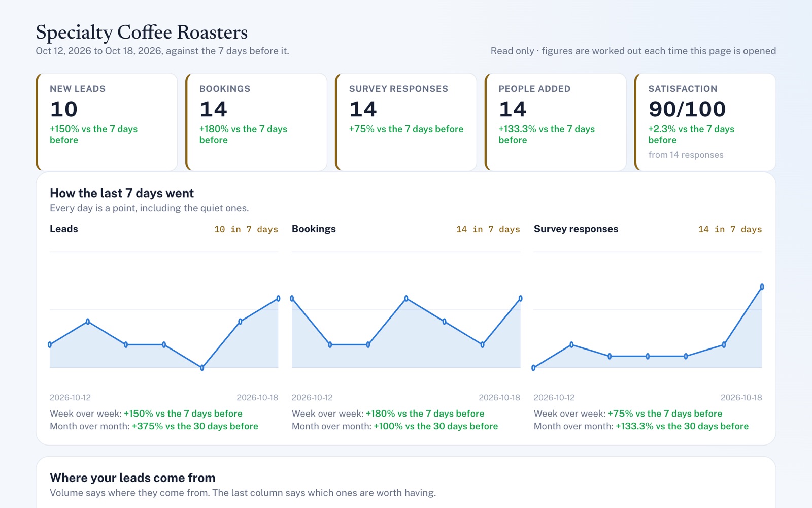Click the Leads chart start date 2026-10-12

click(70, 397)
